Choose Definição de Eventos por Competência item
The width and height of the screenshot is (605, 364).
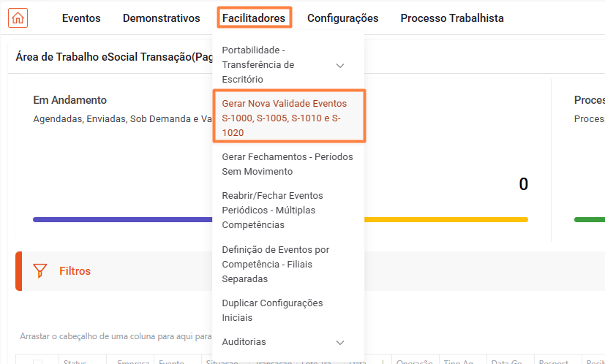tap(288, 264)
